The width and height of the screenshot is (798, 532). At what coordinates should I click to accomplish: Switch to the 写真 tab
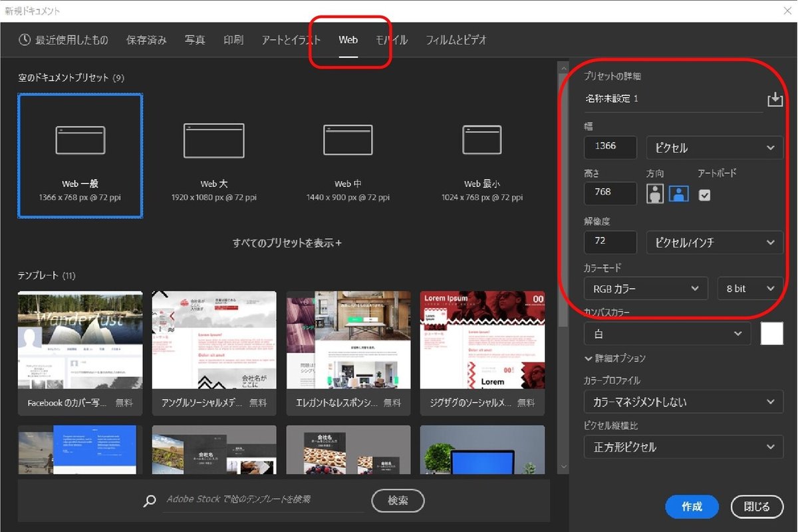[x=195, y=40]
